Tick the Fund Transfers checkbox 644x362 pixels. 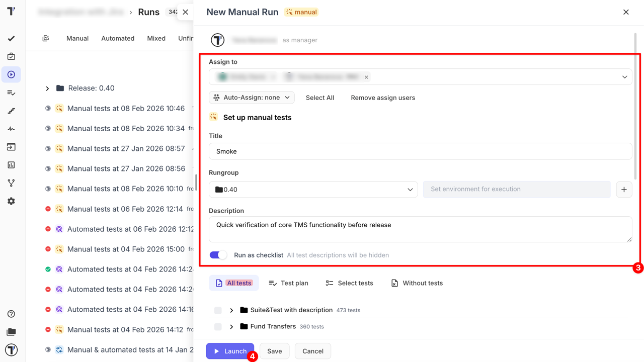[218, 327]
